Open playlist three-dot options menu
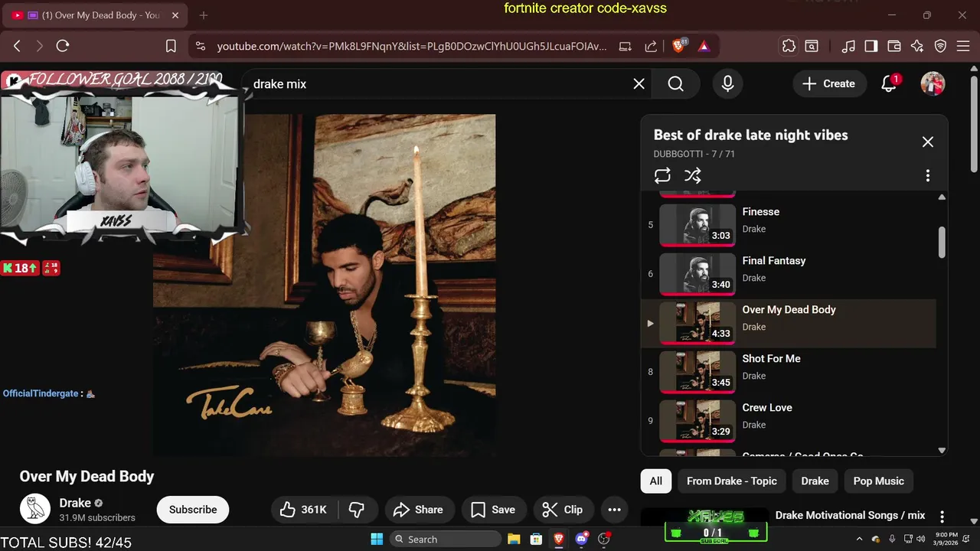Image resolution: width=980 pixels, height=551 pixels. click(927, 175)
